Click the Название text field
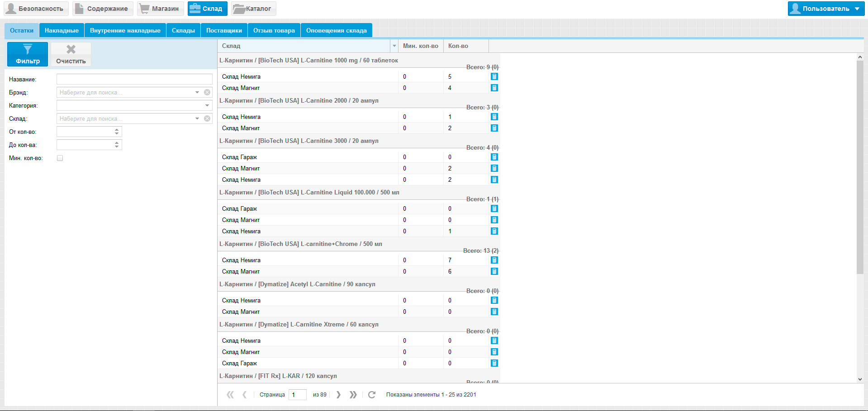 tap(134, 79)
